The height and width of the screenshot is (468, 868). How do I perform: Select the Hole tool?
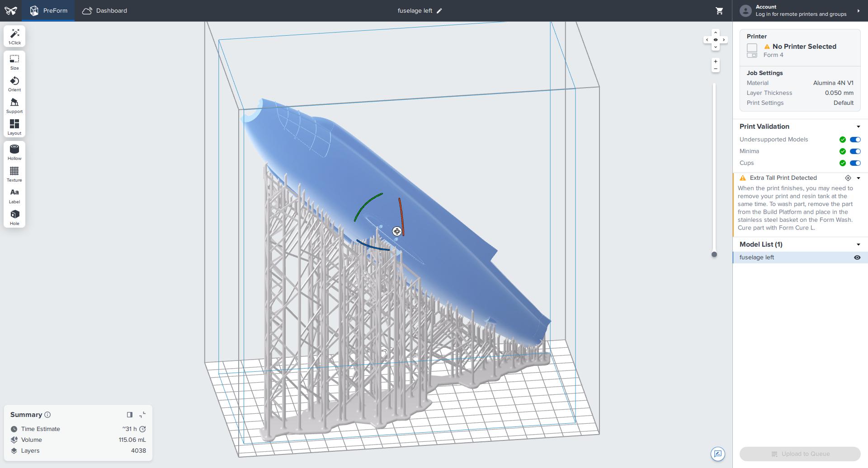click(14, 218)
